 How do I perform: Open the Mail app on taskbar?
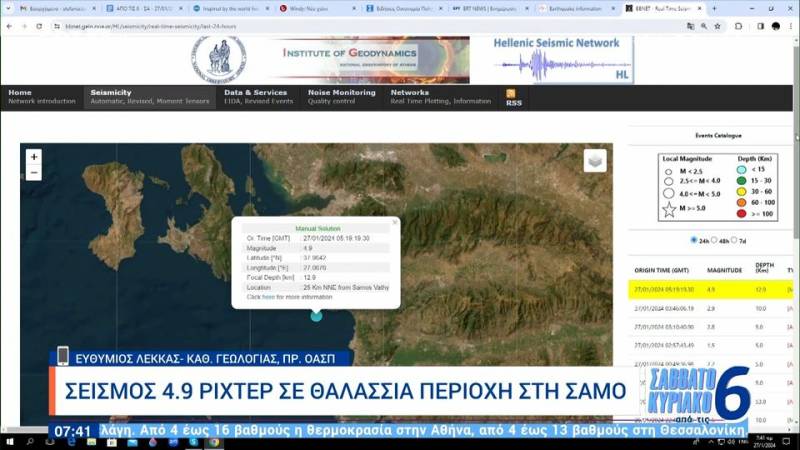[x=133, y=442]
